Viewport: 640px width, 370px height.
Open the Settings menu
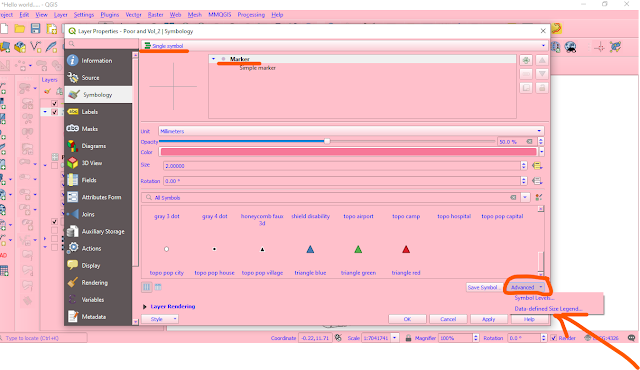click(x=84, y=15)
